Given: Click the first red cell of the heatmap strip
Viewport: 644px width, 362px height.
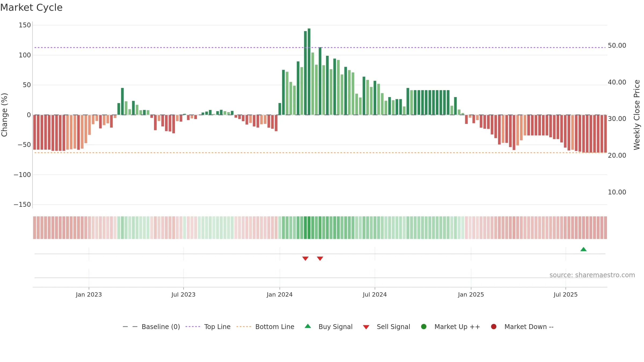Looking at the screenshot, I should [x=35, y=228].
